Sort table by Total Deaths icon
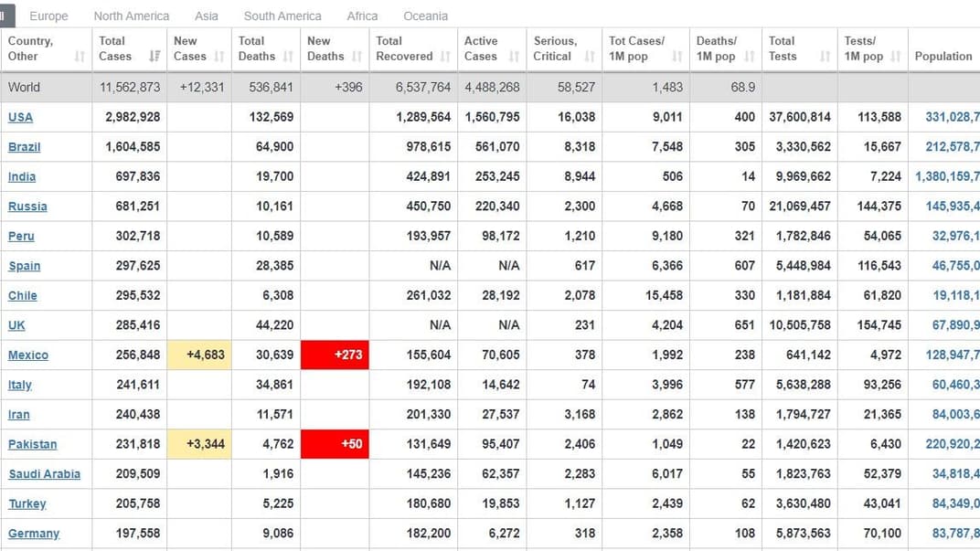This screenshot has height=551, width=980. tap(290, 57)
